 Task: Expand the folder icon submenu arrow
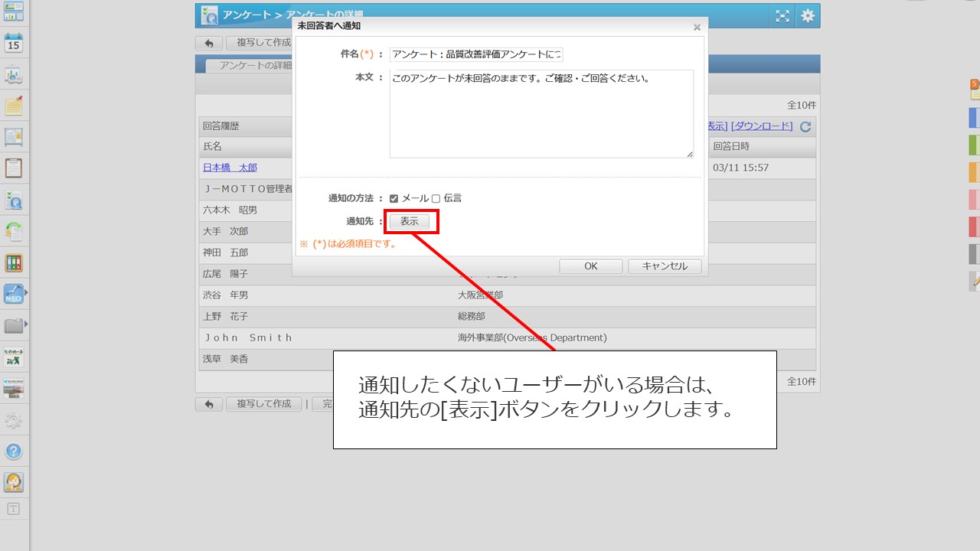coord(27,324)
